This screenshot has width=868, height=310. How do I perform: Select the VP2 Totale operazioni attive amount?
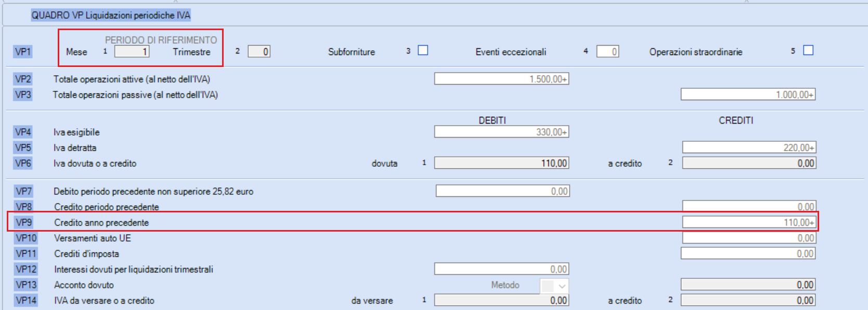tap(502, 79)
